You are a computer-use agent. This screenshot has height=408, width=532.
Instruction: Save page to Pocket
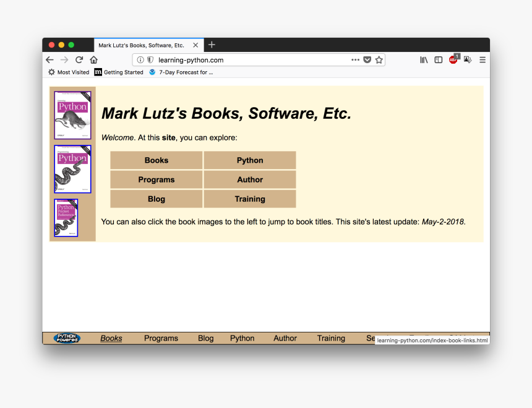(367, 59)
